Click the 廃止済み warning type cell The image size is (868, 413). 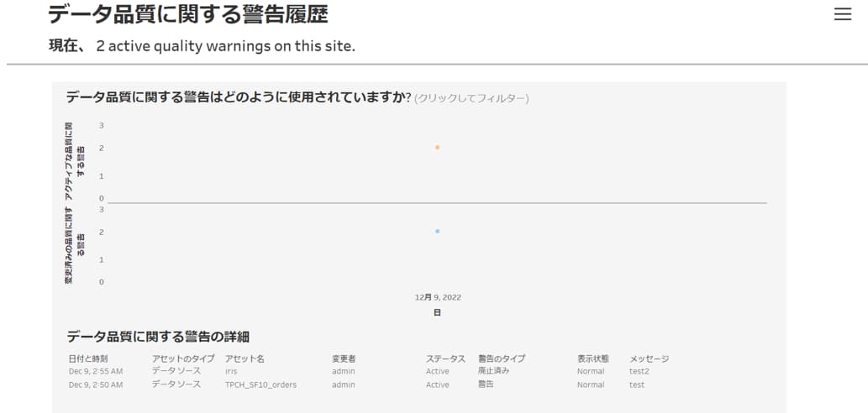tap(494, 371)
